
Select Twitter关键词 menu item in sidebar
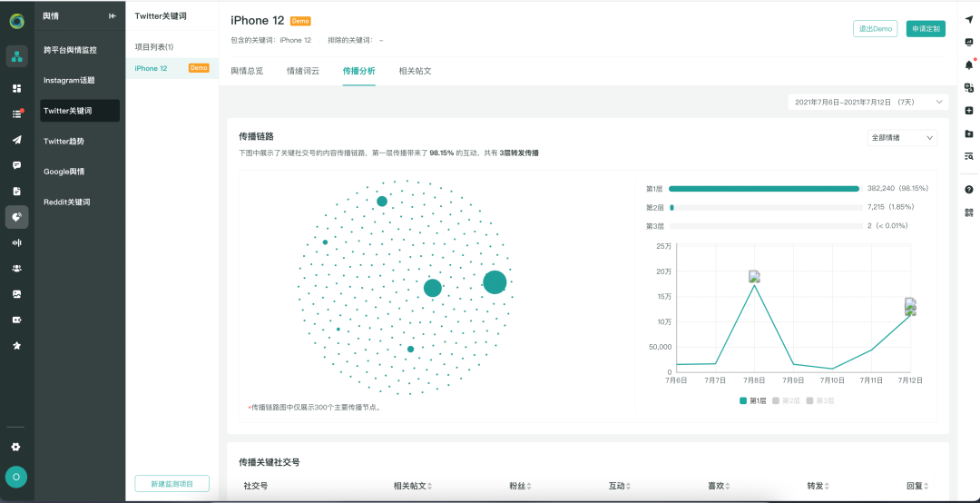79,111
